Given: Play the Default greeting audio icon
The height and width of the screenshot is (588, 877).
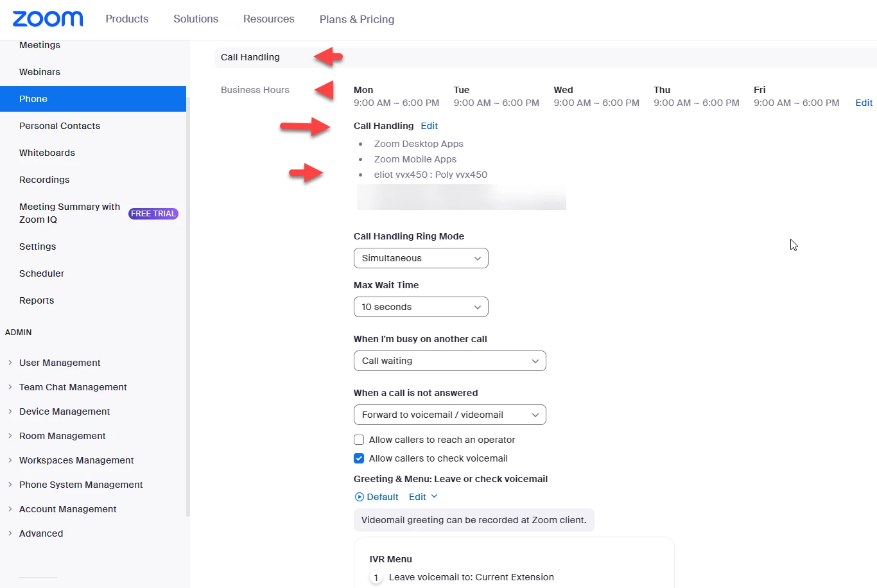Looking at the screenshot, I should tap(359, 497).
